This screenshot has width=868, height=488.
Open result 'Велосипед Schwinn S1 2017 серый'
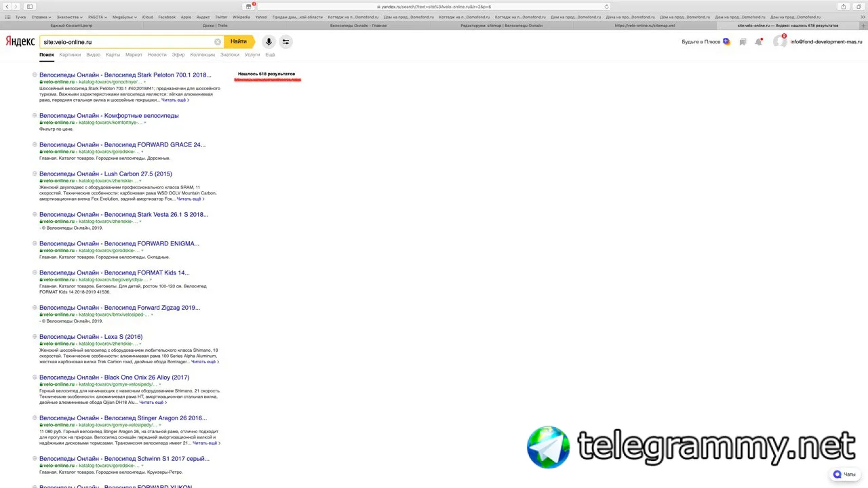(125, 458)
